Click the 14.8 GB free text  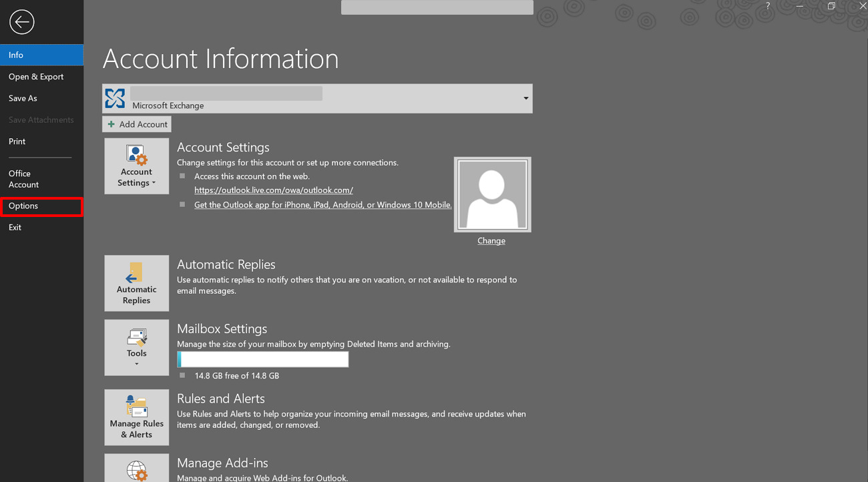237,376
